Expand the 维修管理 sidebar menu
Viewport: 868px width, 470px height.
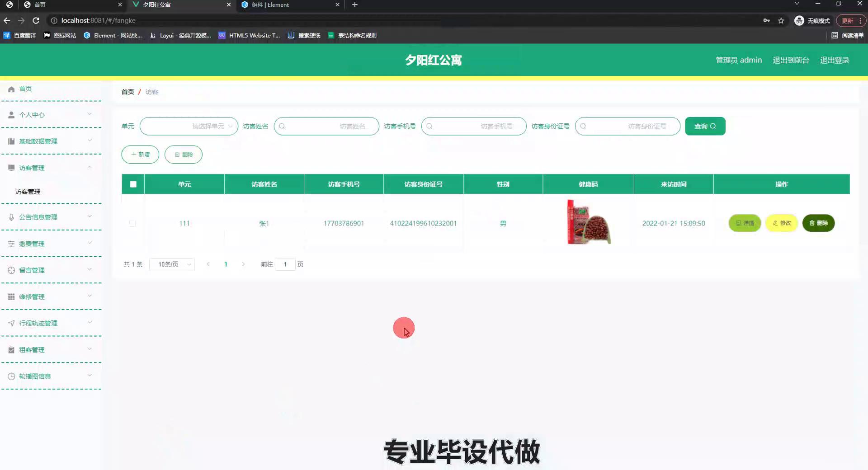[x=51, y=297]
